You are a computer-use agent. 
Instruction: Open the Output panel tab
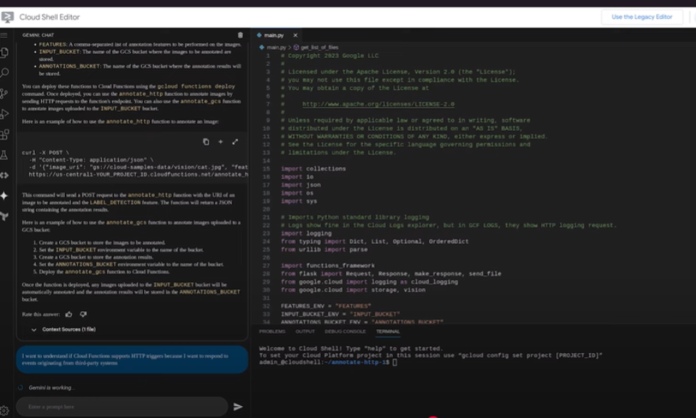[x=305, y=331]
